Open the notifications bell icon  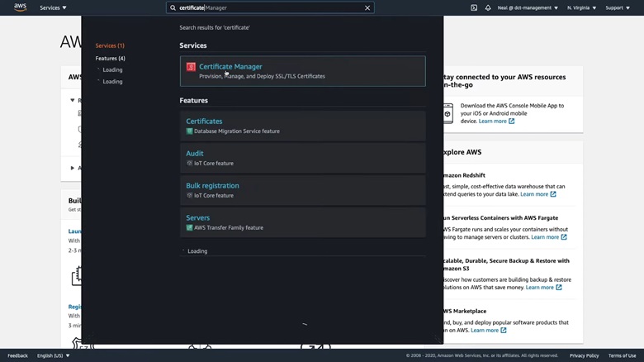pyautogui.click(x=487, y=7)
